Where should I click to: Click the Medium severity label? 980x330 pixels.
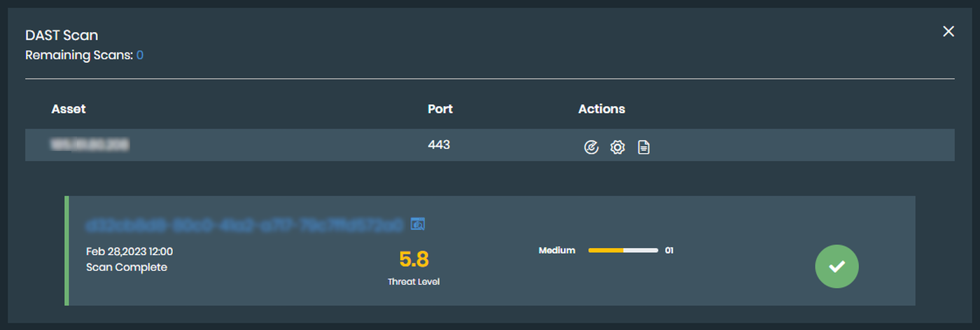[x=556, y=250]
